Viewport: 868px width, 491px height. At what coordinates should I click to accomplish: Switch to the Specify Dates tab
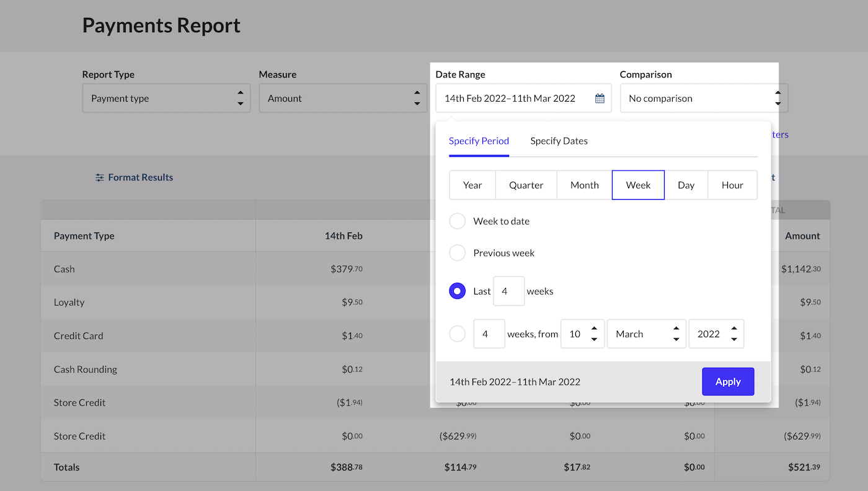click(x=559, y=141)
